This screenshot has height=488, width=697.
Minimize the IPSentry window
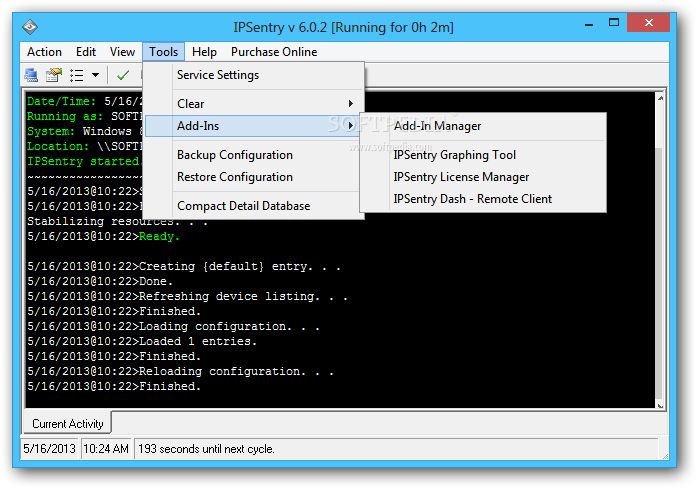pyautogui.click(x=589, y=24)
